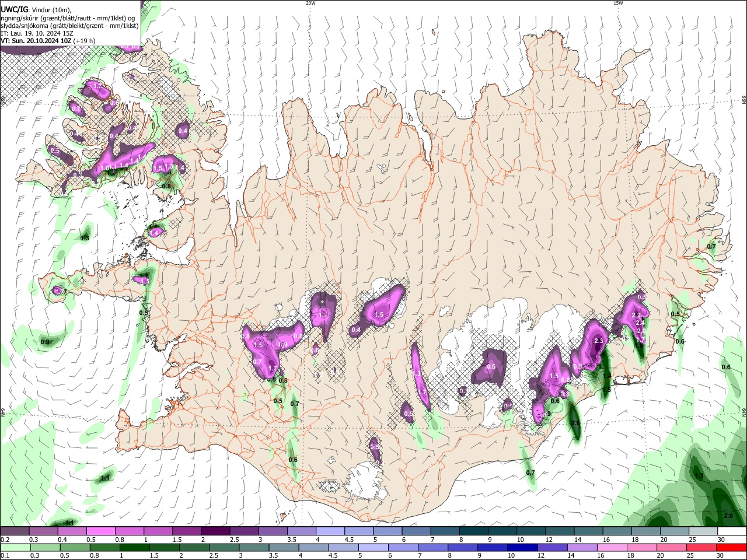Viewport: 747px width, 560px height.
Task: Pick the lower legend swatch labelled 2.5
Action: coord(224,548)
